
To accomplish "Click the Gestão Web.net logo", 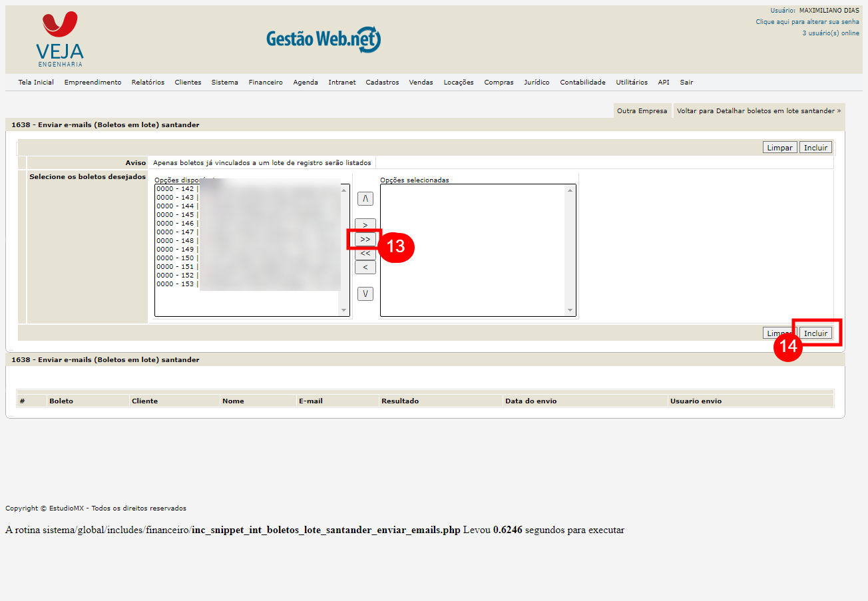I will 324,39.
